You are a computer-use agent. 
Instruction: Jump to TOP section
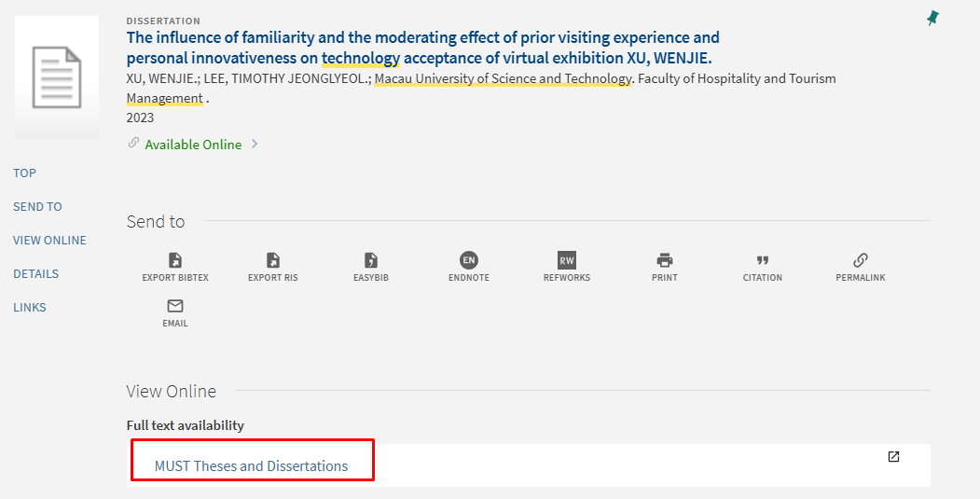click(25, 173)
